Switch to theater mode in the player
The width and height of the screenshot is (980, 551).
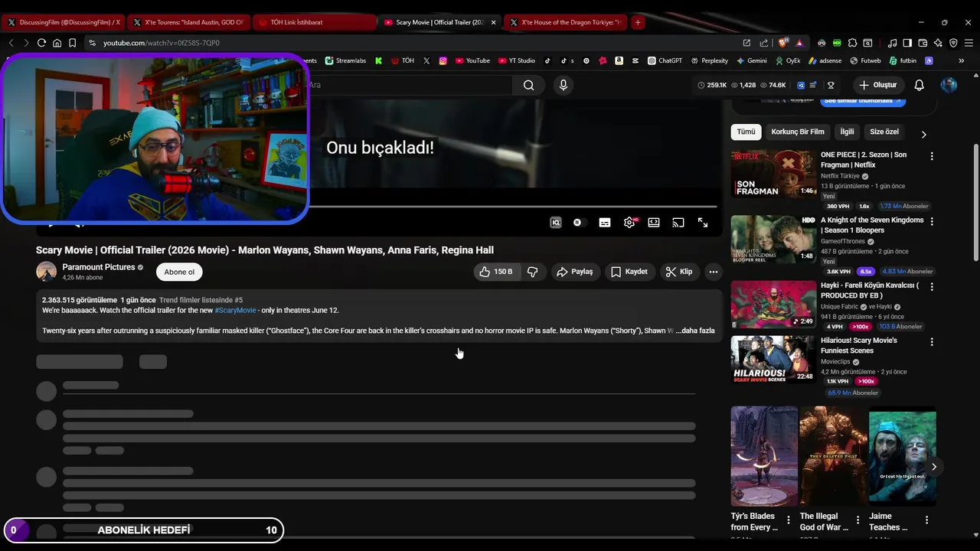click(654, 223)
